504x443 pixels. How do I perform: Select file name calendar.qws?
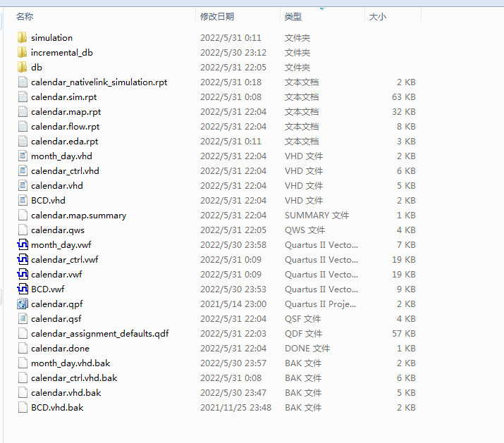pyautogui.click(x=58, y=230)
